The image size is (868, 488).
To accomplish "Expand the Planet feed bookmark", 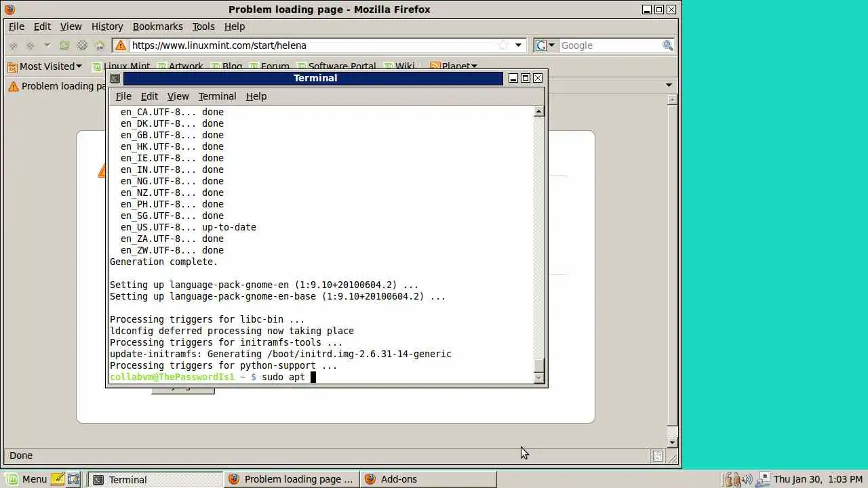I will pyautogui.click(x=454, y=66).
